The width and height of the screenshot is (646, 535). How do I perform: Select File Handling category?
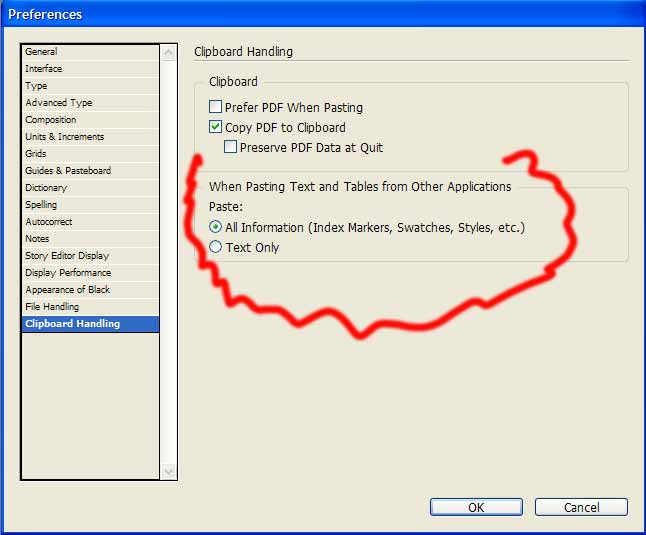tap(90, 306)
